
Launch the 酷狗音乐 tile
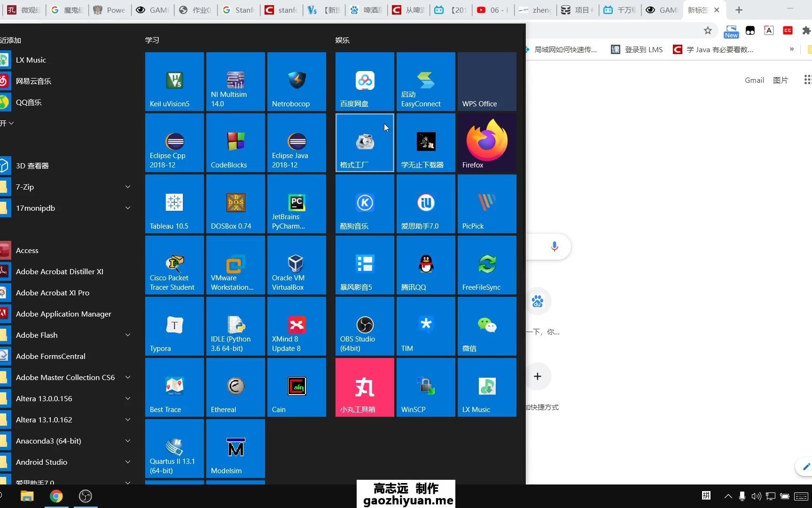coord(365,204)
